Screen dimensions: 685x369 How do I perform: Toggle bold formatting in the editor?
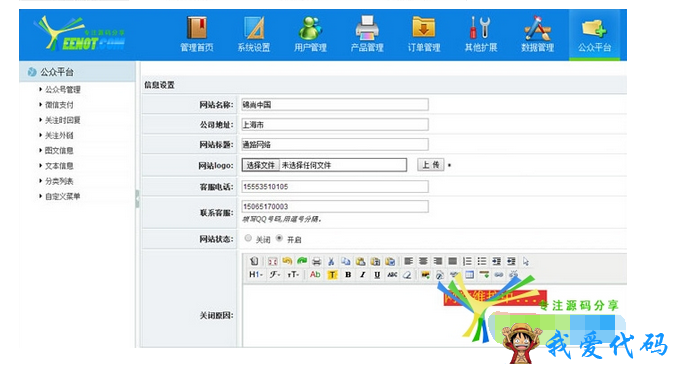click(348, 275)
